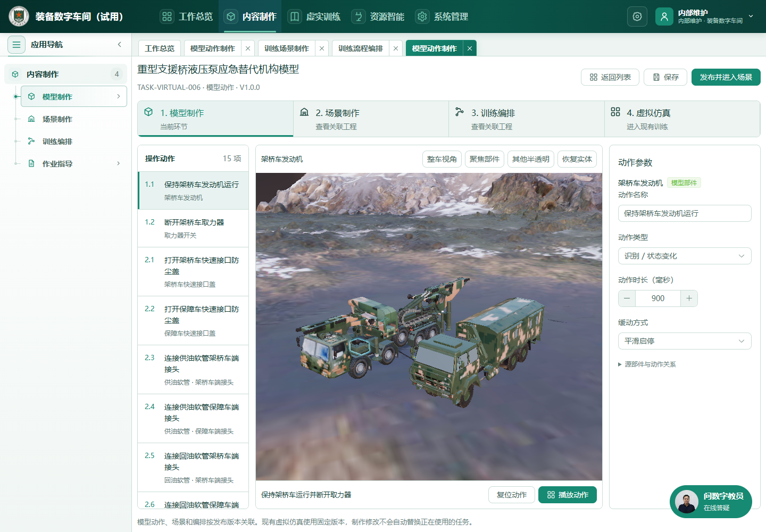
Task: Click the user avatar icon for 内部维护
Action: (664, 16)
